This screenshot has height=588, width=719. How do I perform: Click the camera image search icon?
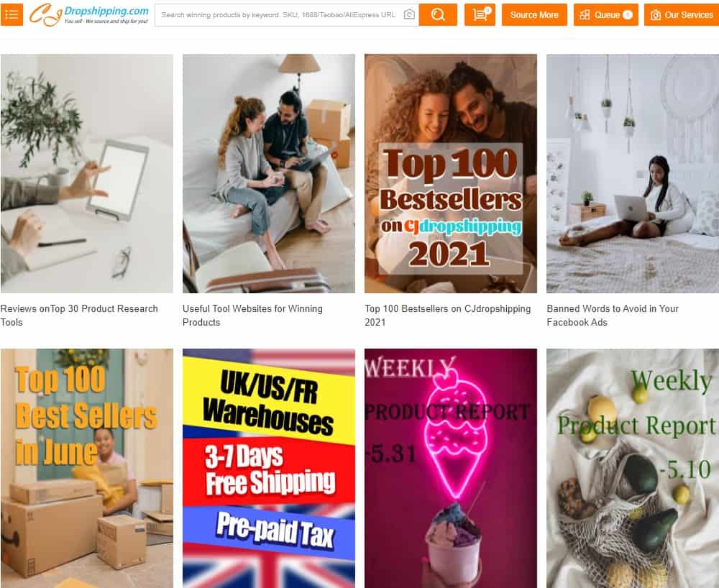tap(409, 14)
